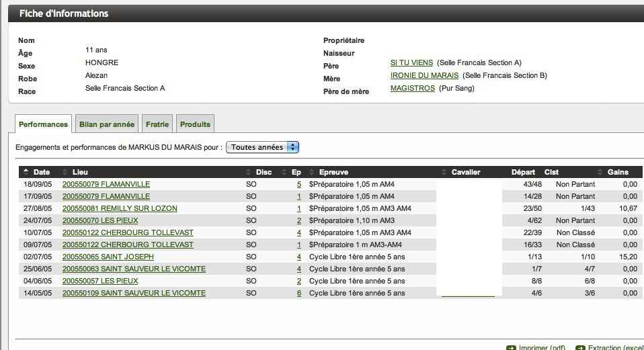Open dam link IRONIE DU MARAIS
644x350 pixels.
[x=424, y=75]
